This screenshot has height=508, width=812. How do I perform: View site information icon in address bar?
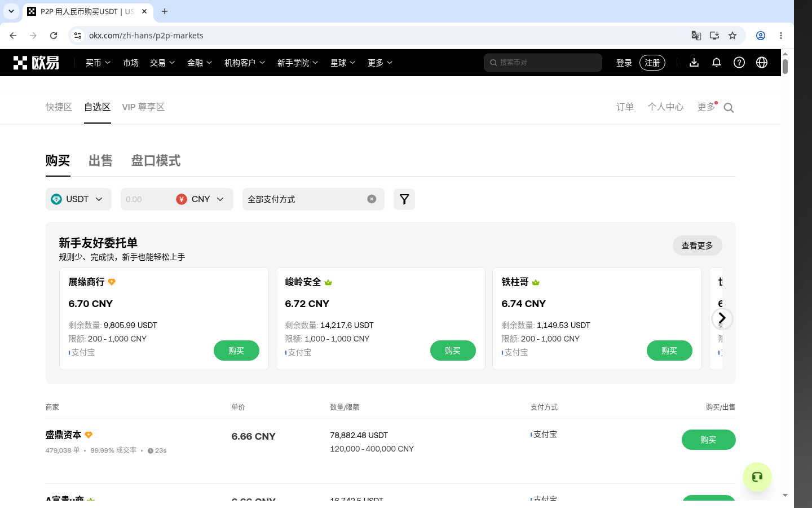point(78,36)
